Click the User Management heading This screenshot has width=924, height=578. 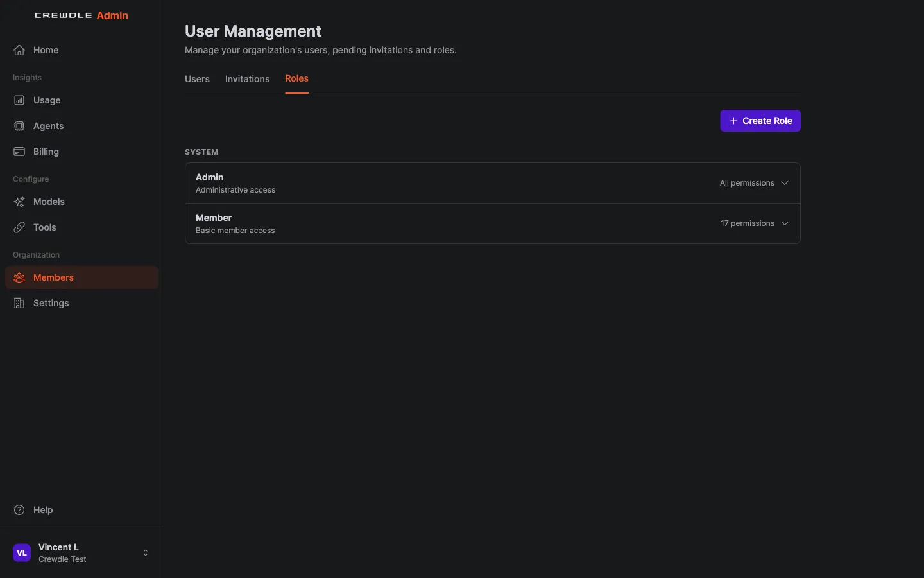coord(253,31)
